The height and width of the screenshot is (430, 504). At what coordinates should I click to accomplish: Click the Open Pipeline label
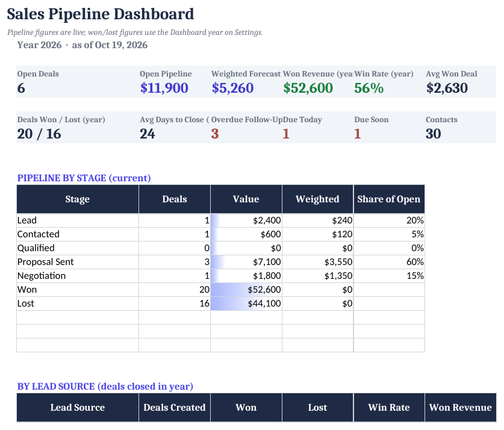166,74
